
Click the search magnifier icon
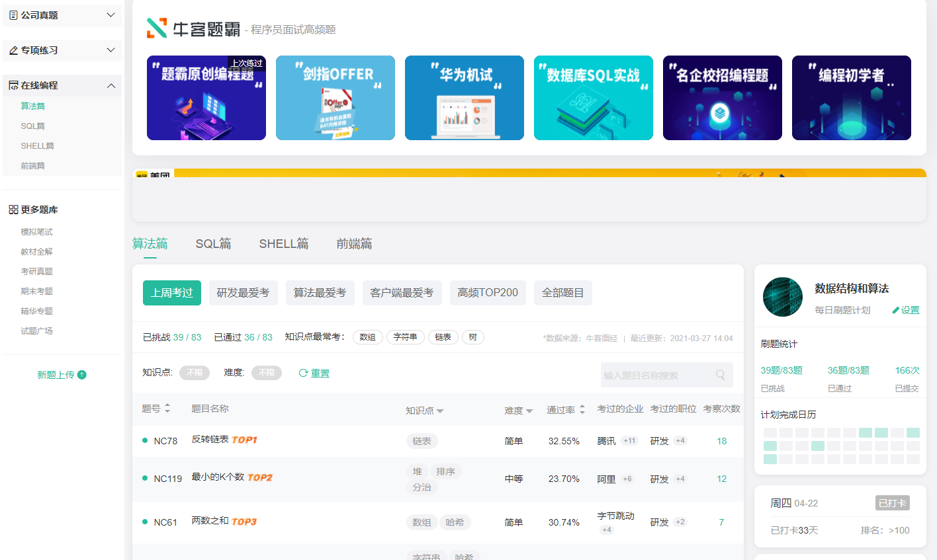pos(720,375)
